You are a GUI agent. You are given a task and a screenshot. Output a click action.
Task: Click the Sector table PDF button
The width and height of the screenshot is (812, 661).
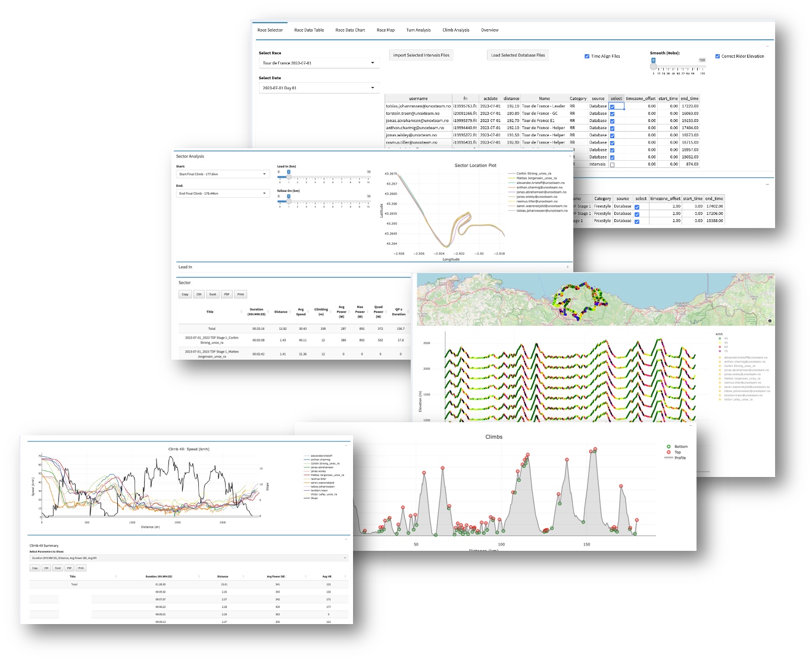[x=227, y=294]
